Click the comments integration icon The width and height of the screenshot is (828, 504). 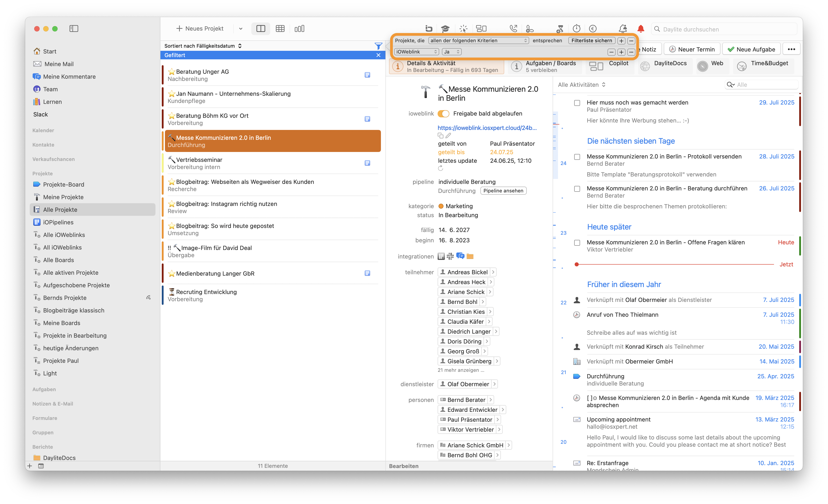460,256
